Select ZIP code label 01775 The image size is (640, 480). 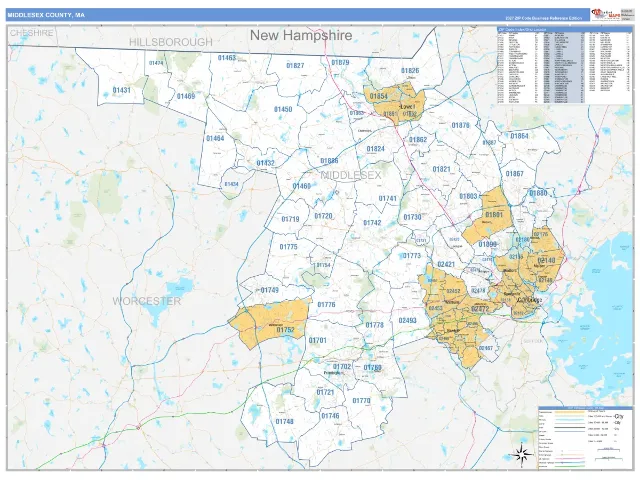(289, 247)
